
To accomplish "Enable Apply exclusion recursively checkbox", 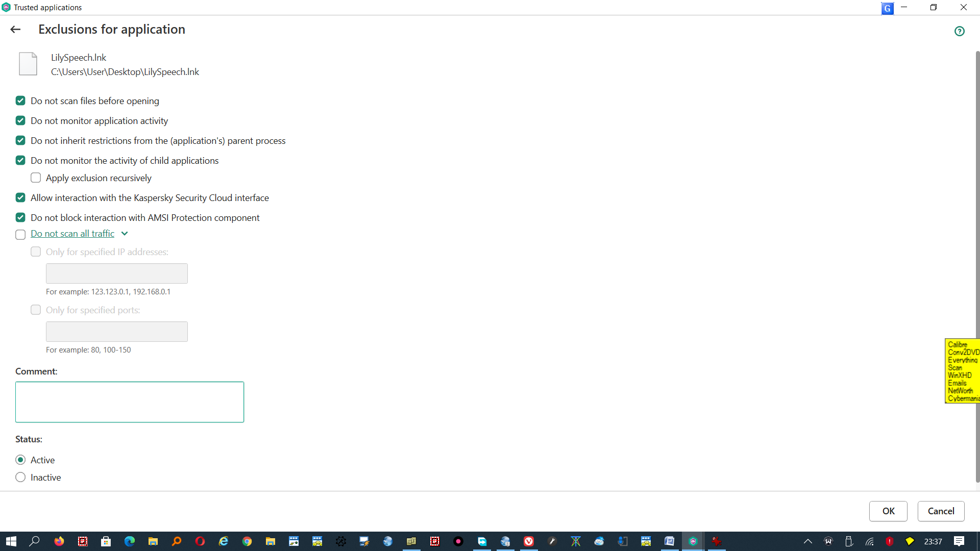I will (x=36, y=178).
